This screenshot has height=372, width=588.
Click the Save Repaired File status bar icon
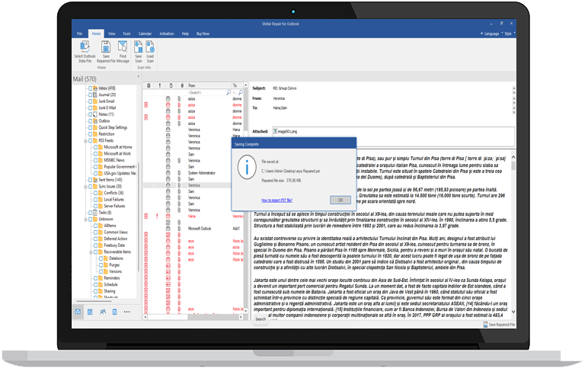click(486, 325)
